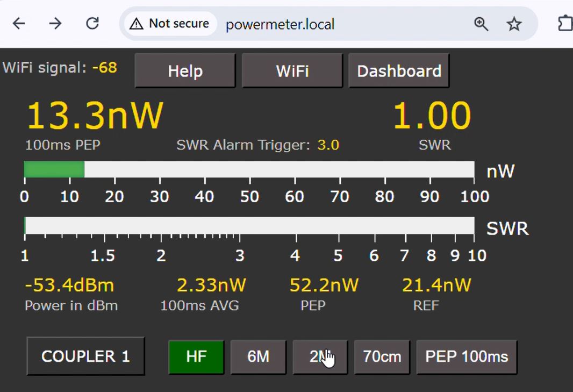Switch to the Dashboard view
Screen dimensions: 573x392
[x=399, y=71]
